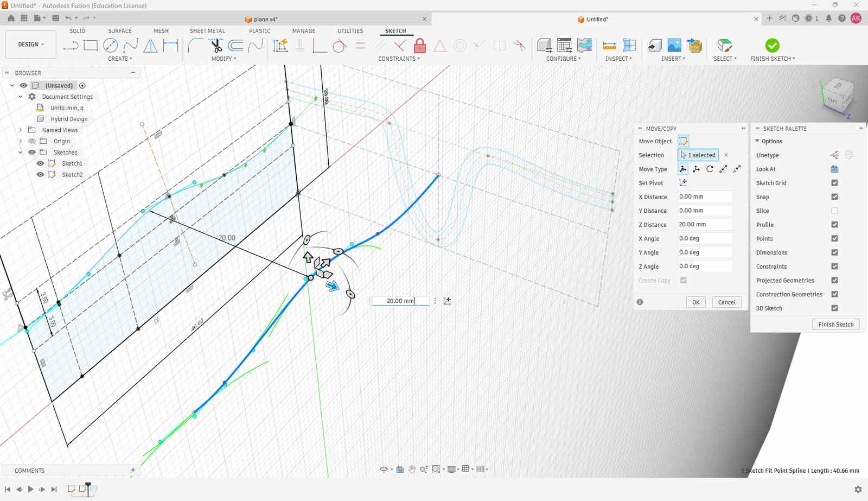Click the green Finish Sketch checkmark icon
This screenshot has width=868, height=501.
[773, 46]
